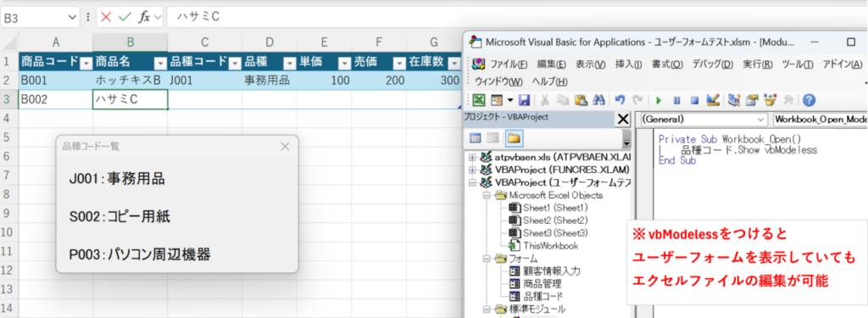This screenshot has width=868, height=318.
Task: Open the 品種コード filter dropdown
Action: pos(234,63)
